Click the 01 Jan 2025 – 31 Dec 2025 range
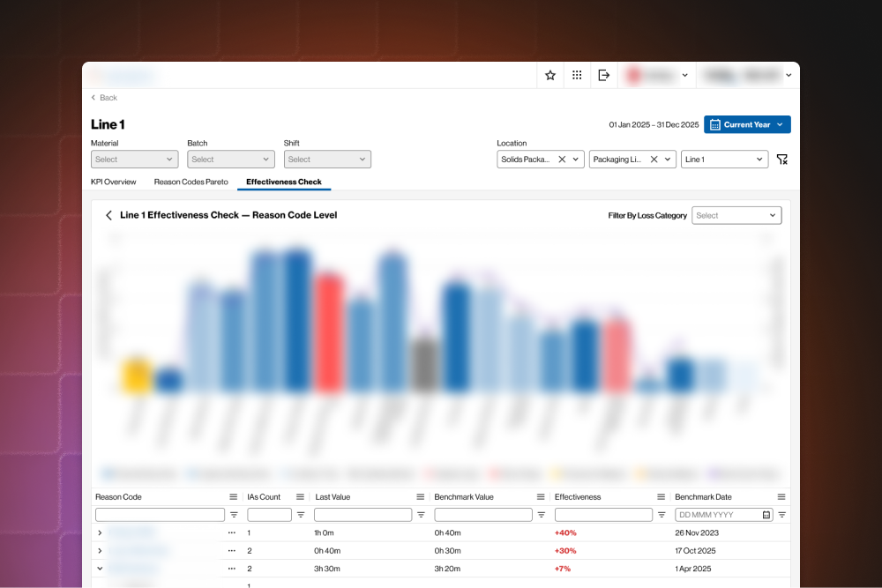 pyautogui.click(x=654, y=125)
